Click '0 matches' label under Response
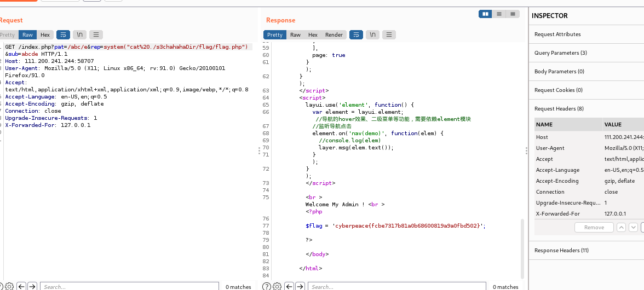 coord(505,287)
